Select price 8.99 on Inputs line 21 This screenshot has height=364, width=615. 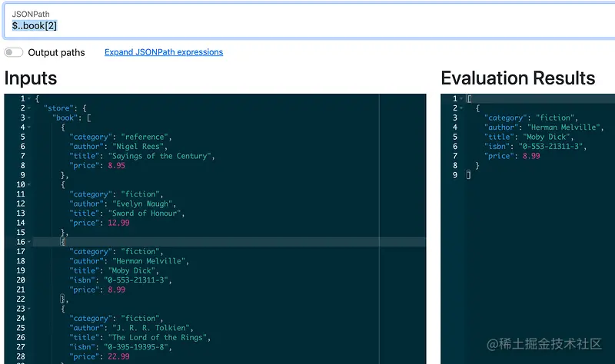point(117,290)
